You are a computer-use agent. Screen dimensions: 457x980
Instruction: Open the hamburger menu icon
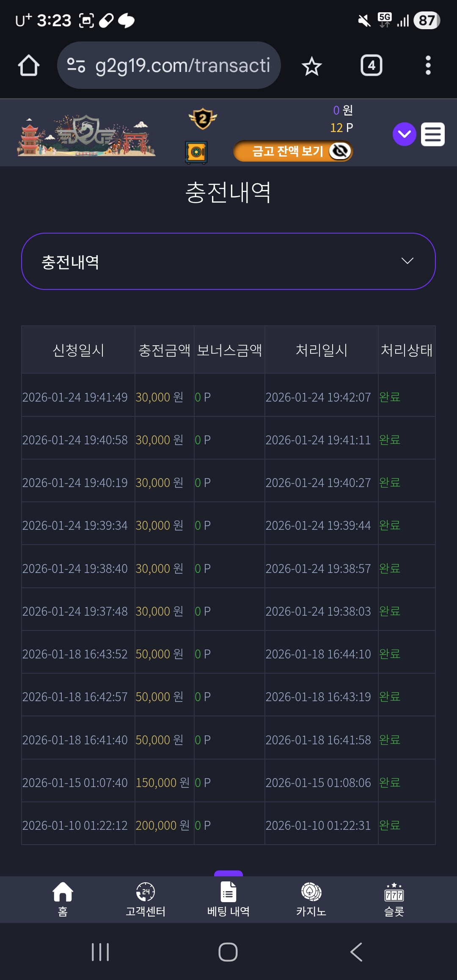coord(433,135)
